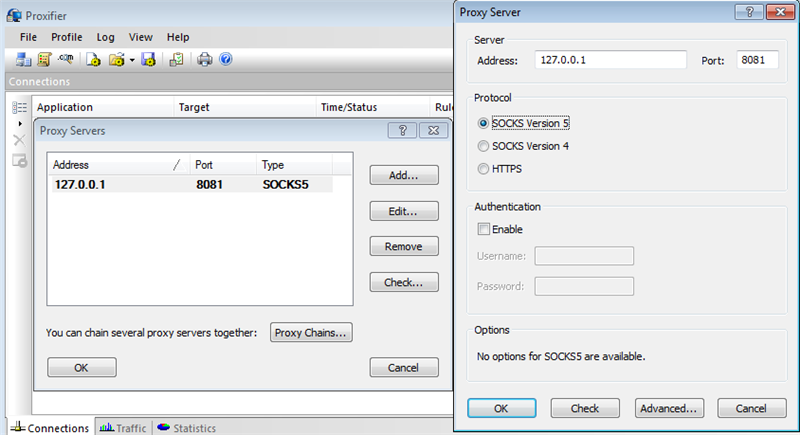Sort by Time/Status column header

click(x=372, y=107)
